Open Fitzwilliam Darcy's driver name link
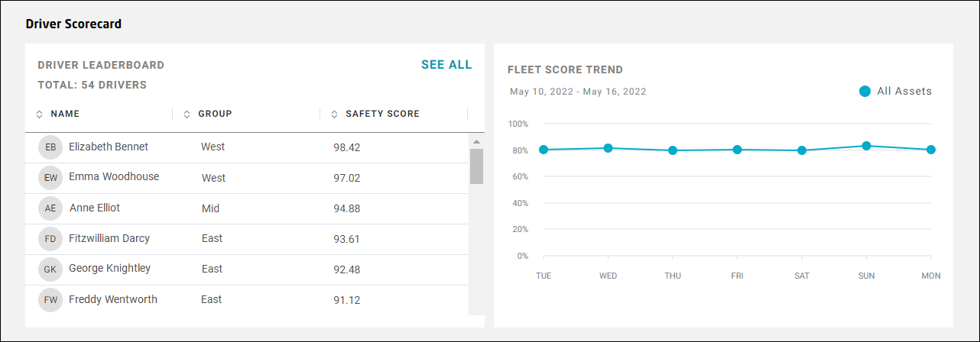Viewport: 980px width, 342px height. point(109,238)
